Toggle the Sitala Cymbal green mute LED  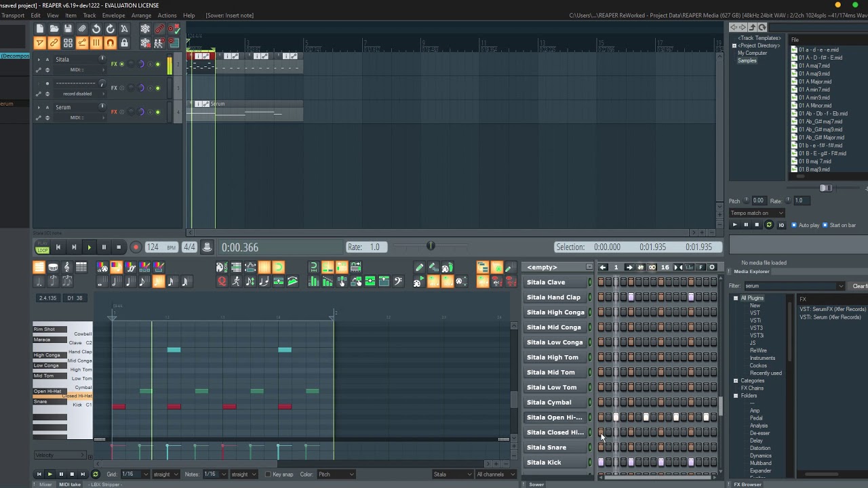[x=590, y=403]
